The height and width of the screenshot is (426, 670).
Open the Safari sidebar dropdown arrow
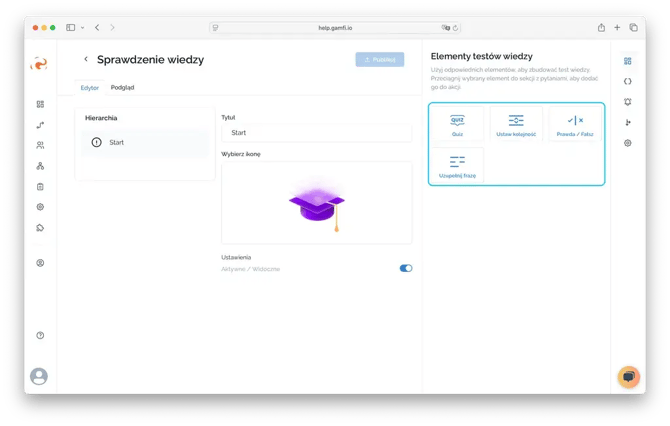click(82, 27)
